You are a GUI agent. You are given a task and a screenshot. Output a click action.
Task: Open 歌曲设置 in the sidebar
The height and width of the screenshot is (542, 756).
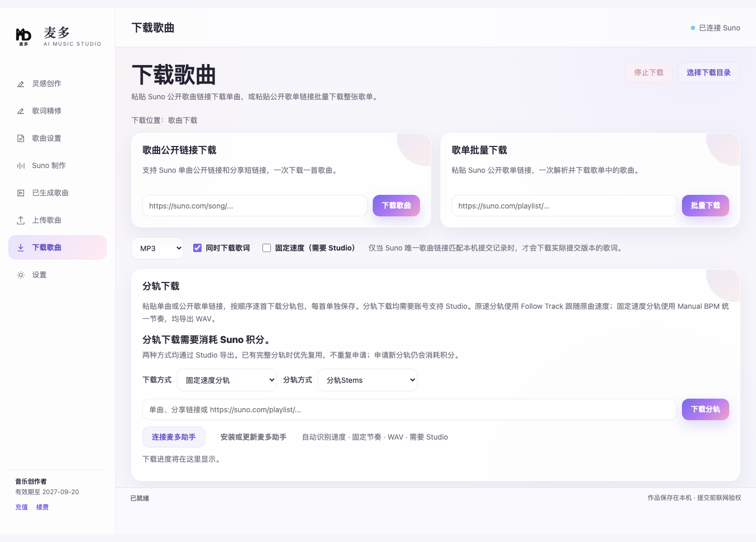(57, 138)
